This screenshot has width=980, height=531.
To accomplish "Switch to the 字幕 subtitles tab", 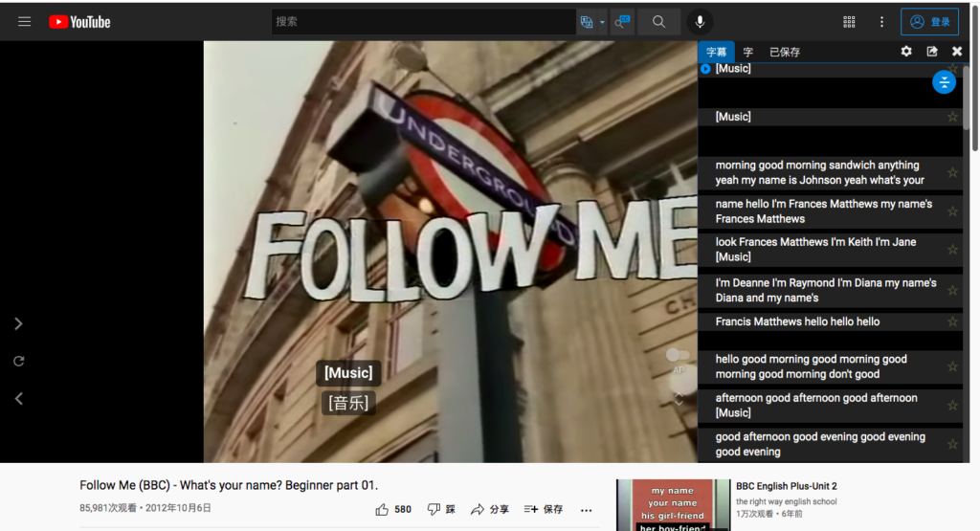I will coord(716,52).
